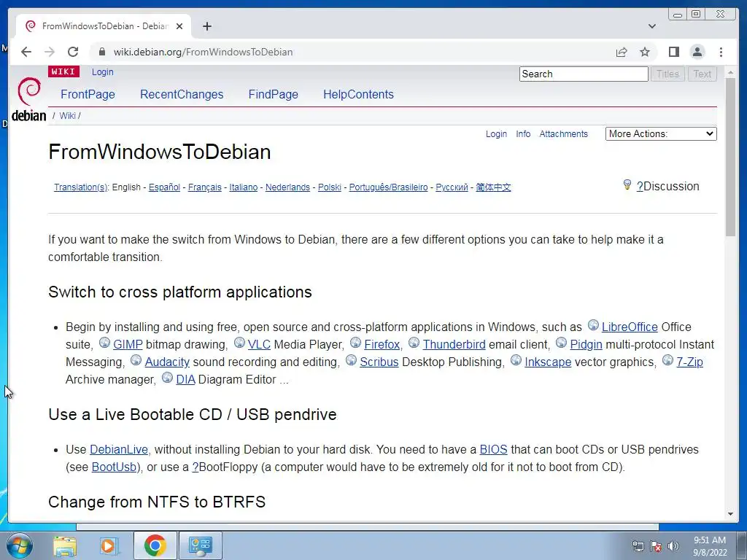Image resolution: width=747 pixels, height=560 pixels.
Task: Switch translation to Русский
Action: (x=452, y=187)
